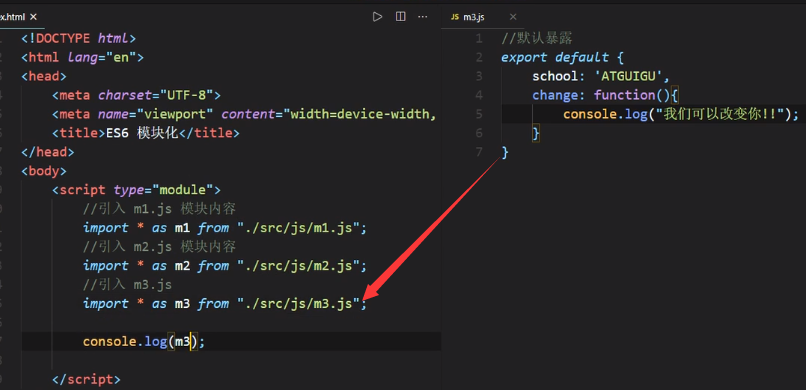Click line number 1 in m3.js gutter

click(479, 38)
